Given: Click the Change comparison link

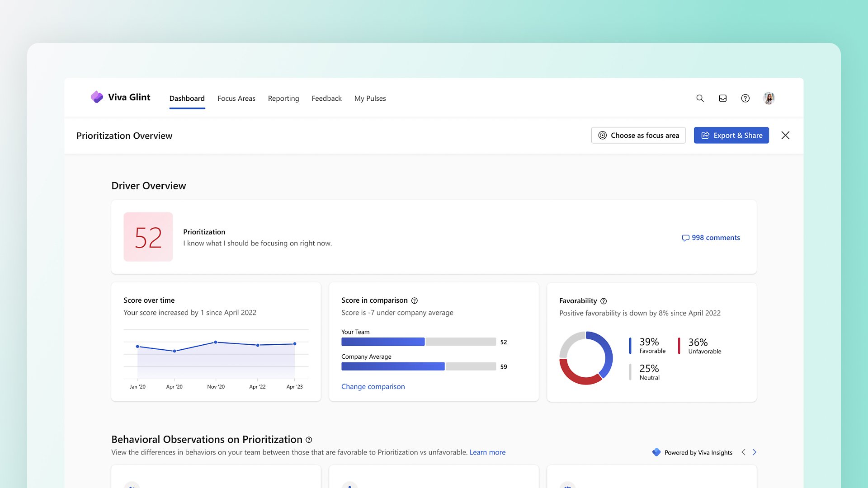Looking at the screenshot, I should point(373,386).
